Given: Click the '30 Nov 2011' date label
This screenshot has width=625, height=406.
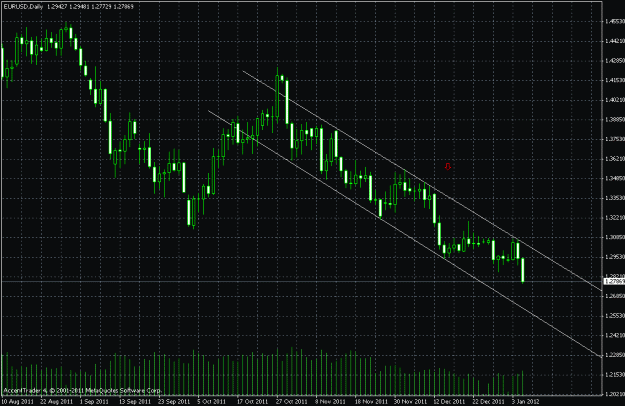Looking at the screenshot, I should 410,401.
